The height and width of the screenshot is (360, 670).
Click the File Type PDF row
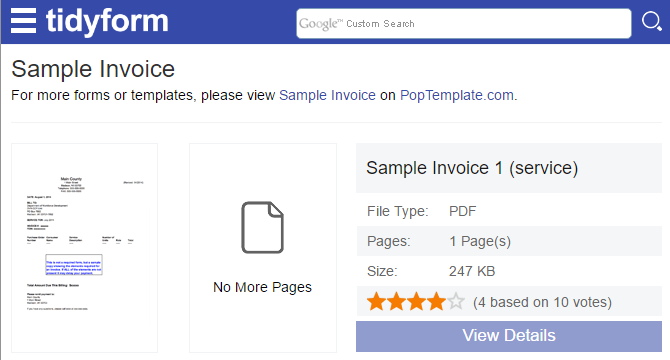click(509, 211)
